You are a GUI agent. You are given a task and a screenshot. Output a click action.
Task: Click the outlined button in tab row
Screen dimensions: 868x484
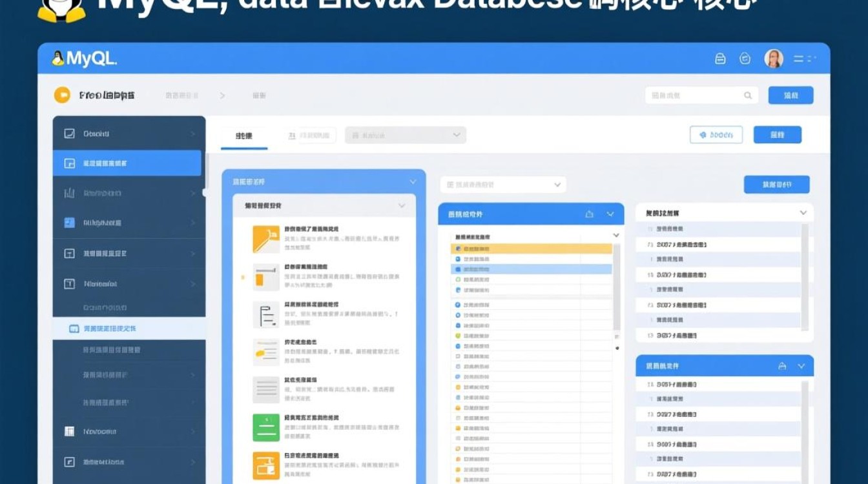[716, 135]
